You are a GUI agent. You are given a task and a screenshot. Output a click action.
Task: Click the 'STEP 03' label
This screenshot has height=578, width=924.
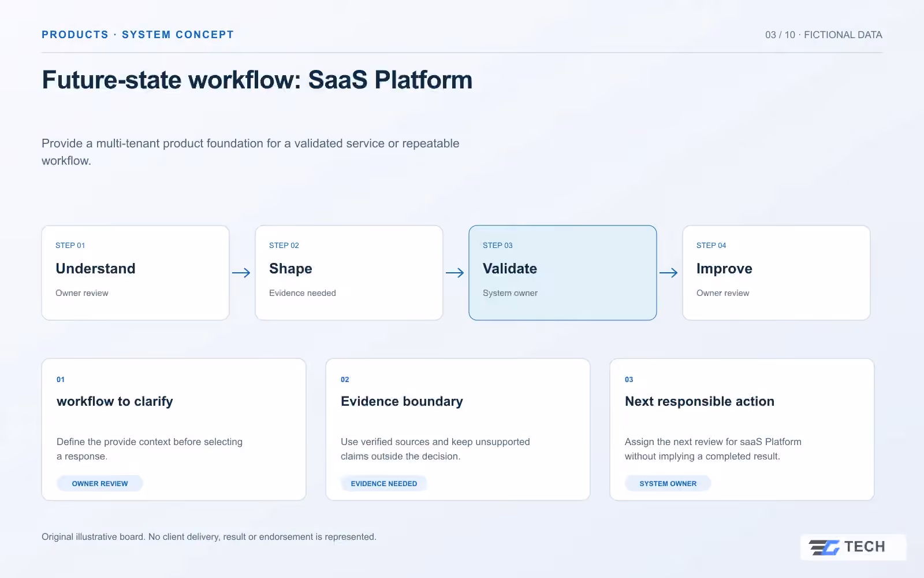[498, 245]
